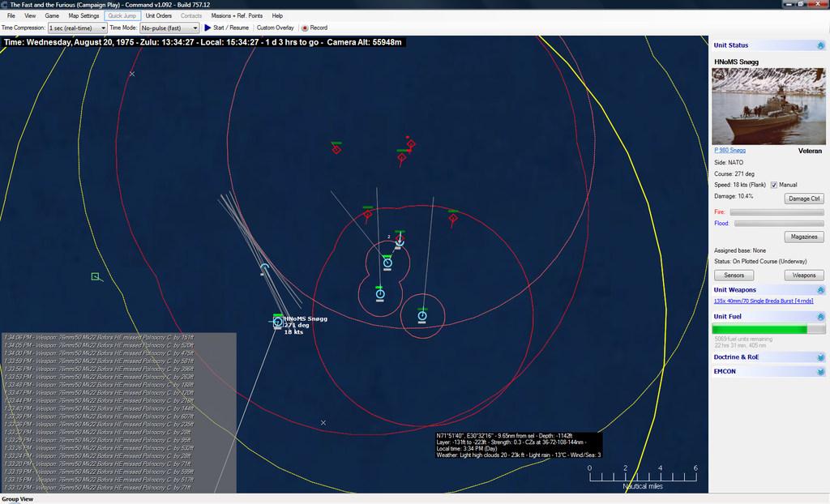Click the HNoMS Snøgg ship photo

point(767,105)
